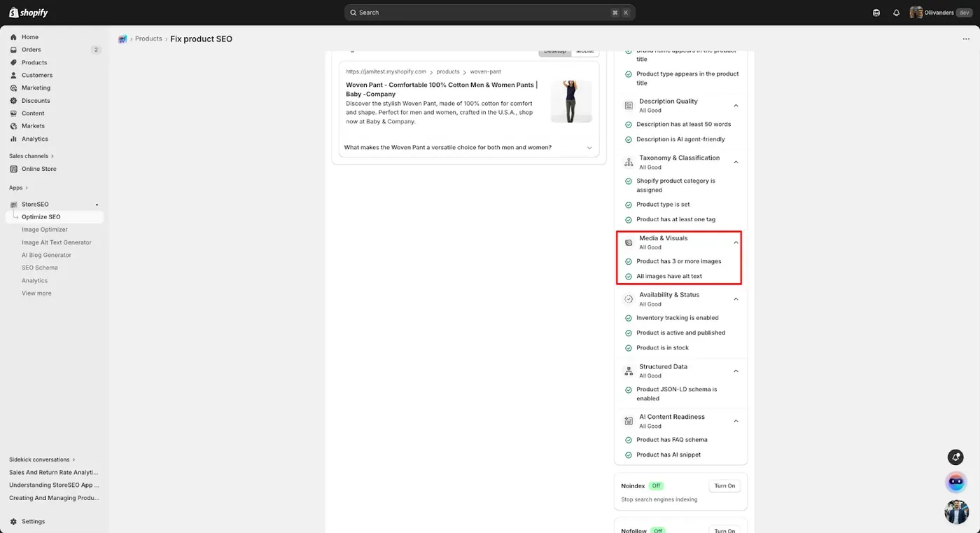Click the Woven Pant product thumbnail

[571, 102]
